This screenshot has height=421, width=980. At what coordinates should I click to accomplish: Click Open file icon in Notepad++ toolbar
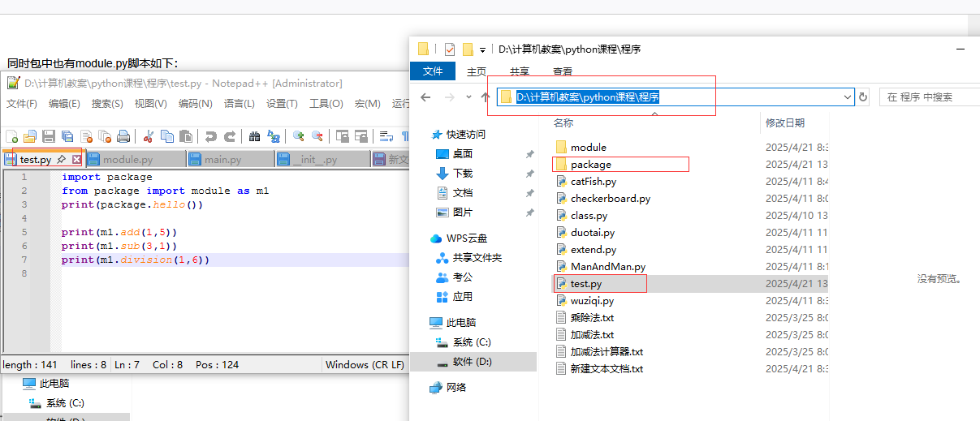(x=30, y=136)
